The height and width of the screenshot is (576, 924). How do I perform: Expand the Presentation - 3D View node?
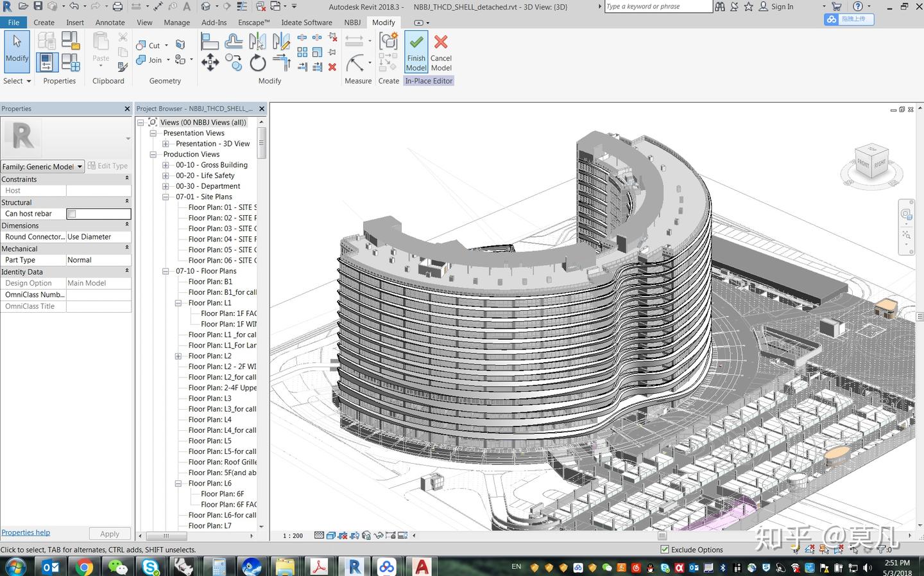click(x=166, y=144)
